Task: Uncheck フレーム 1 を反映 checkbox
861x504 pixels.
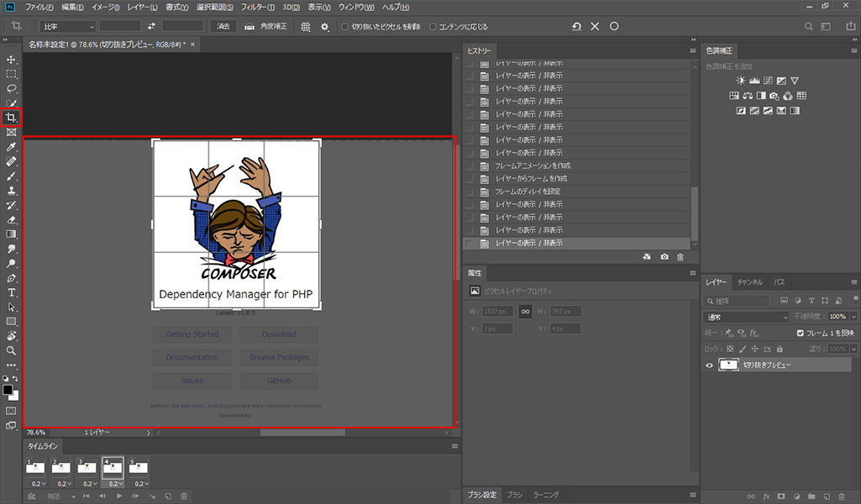Action: pos(800,333)
